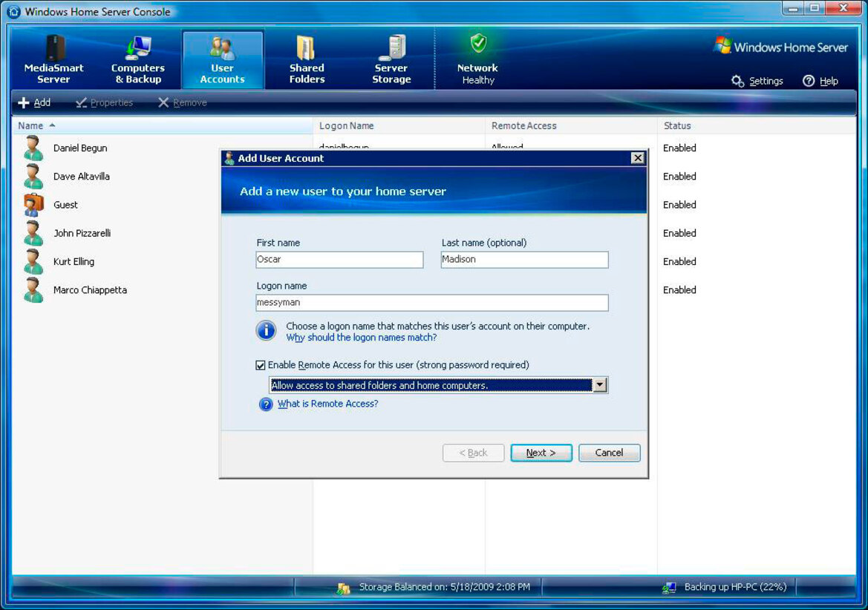
Task: Click Dave Altavilla's user avatar icon
Action: point(33,177)
